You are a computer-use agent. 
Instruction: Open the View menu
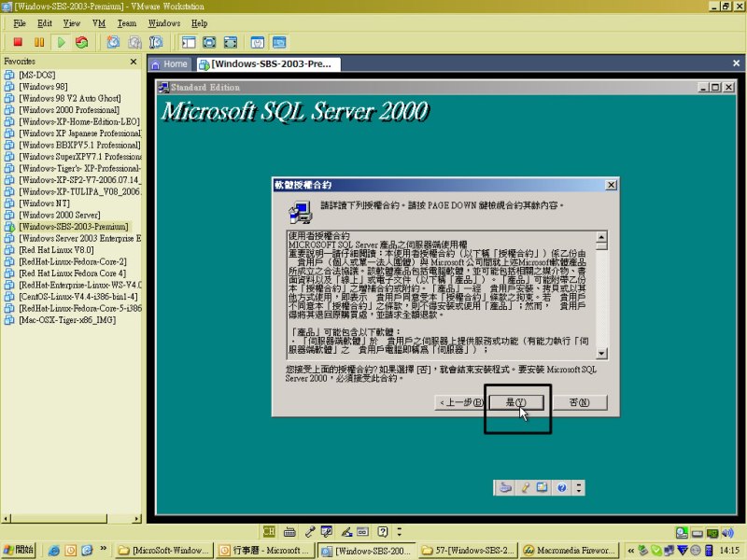(72, 23)
